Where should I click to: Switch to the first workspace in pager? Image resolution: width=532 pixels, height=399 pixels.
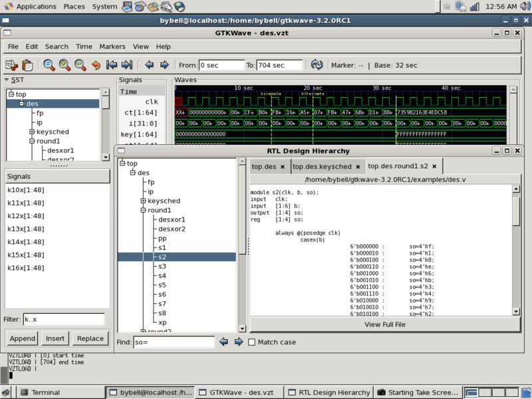[471, 392]
